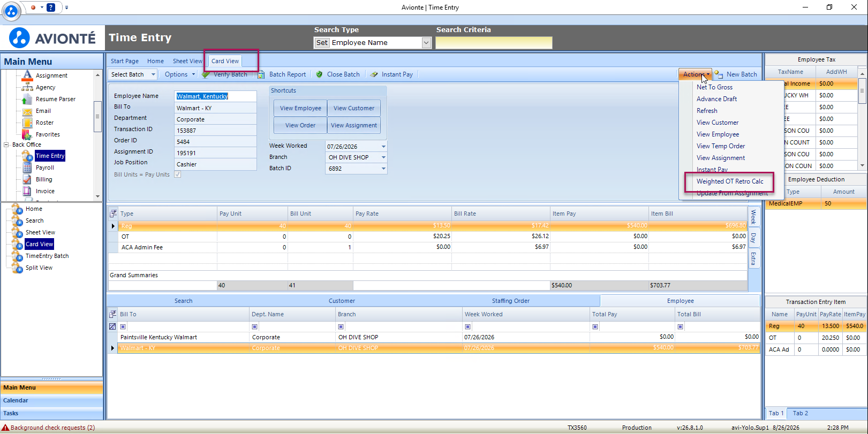Click the Assignment icon in Main Menu tree
Screen dimensions: 868x434
tap(27, 75)
